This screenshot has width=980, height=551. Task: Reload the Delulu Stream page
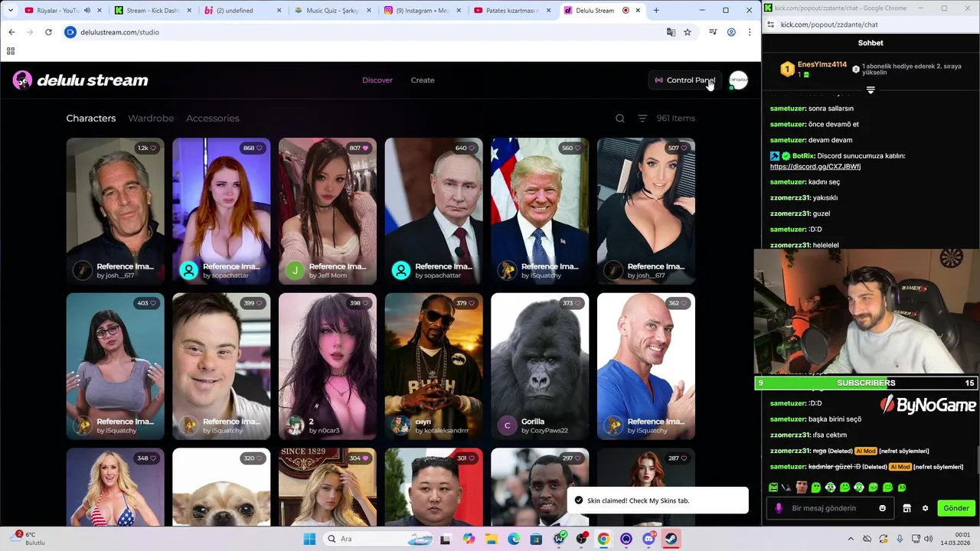48,32
